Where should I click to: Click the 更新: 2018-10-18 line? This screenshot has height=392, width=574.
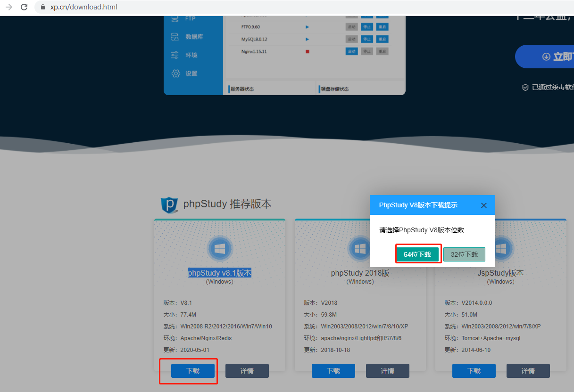pos(327,350)
